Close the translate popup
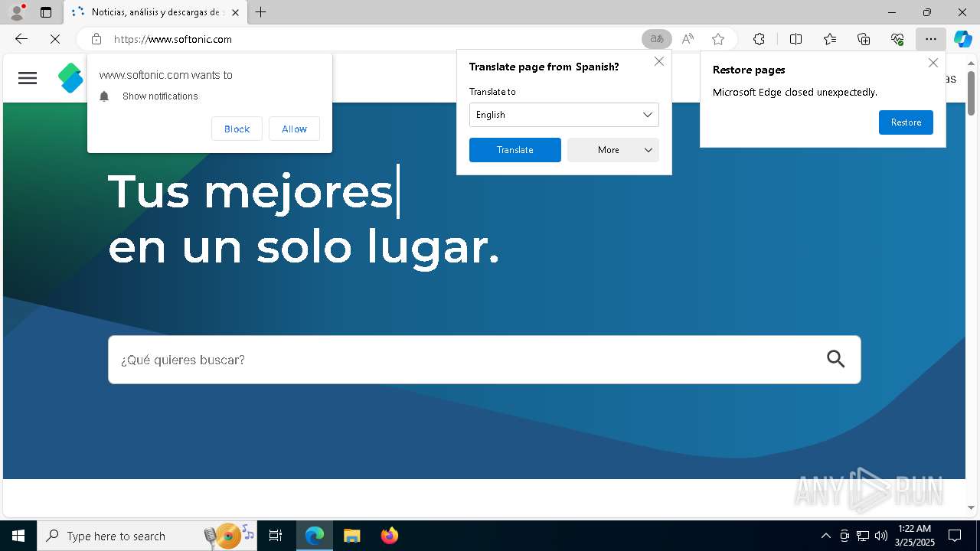980x551 pixels. pyautogui.click(x=659, y=61)
